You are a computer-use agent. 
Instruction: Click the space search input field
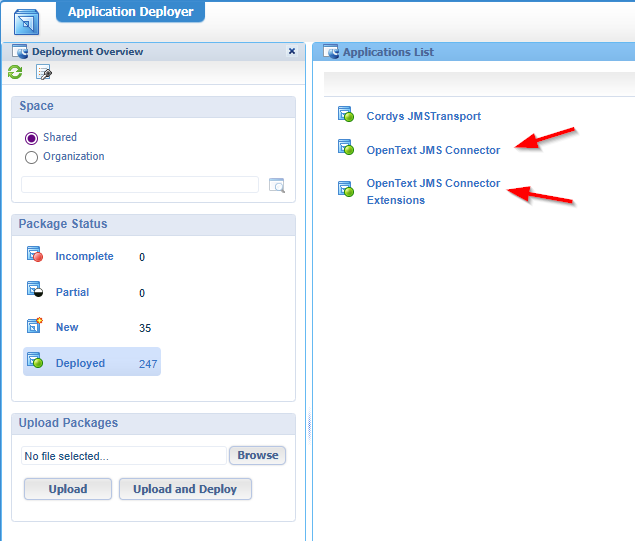pos(140,185)
